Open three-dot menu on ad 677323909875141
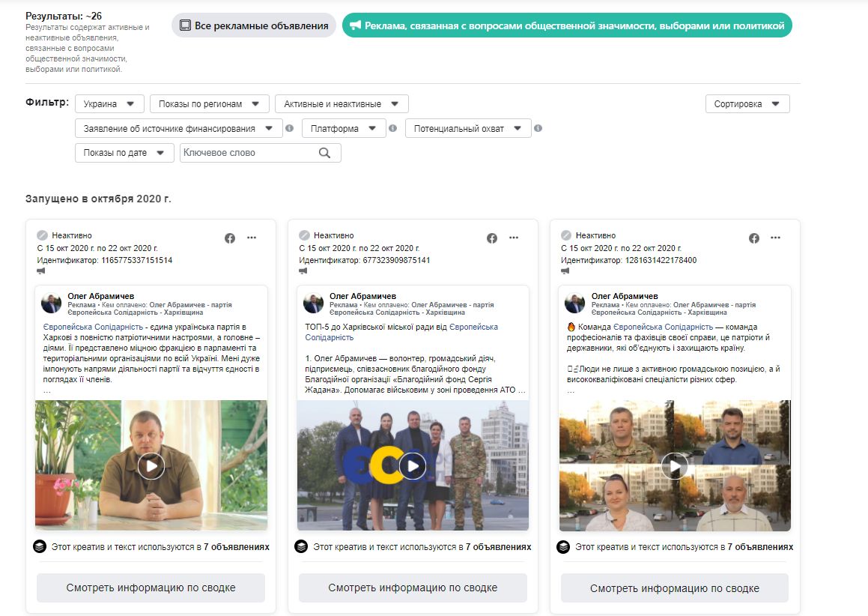The width and height of the screenshot is (868, 616). 514,238
